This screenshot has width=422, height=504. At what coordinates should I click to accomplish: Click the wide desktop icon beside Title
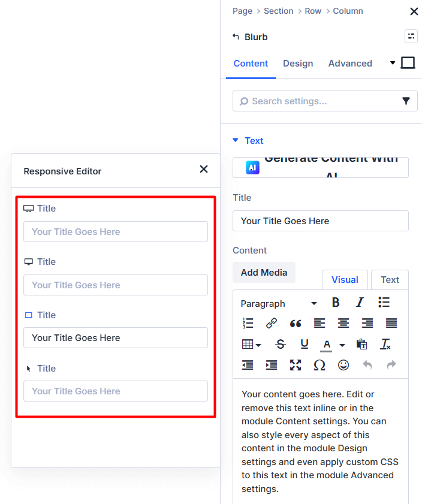click(x=29, y=209)
